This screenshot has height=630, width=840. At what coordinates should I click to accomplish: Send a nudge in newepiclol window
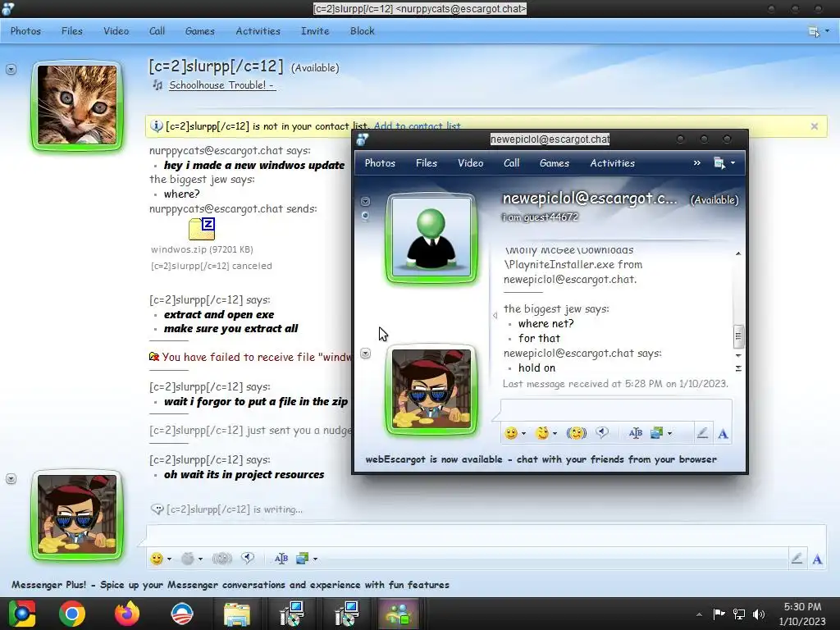pyautogui.click(x=577, y=433)
